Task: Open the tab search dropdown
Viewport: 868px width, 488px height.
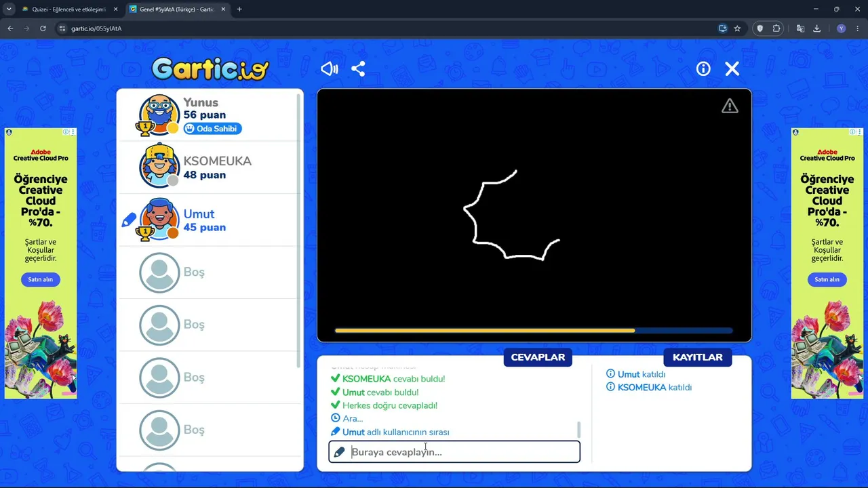Action: [x=9, y=9]
